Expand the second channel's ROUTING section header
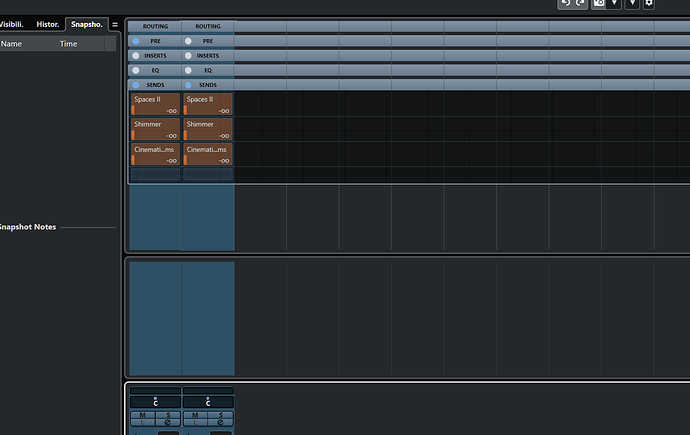 click(208, 26)
